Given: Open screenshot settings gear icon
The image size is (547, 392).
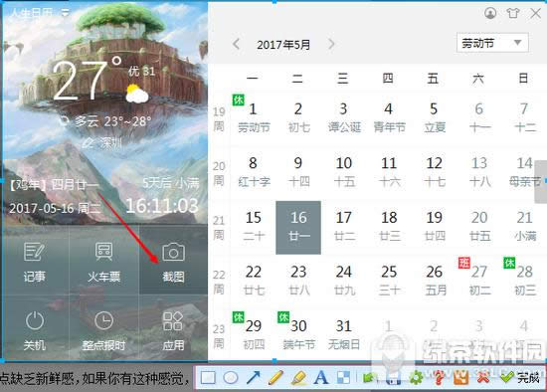Looking at the screenshot, I should (x=416, y=378).
